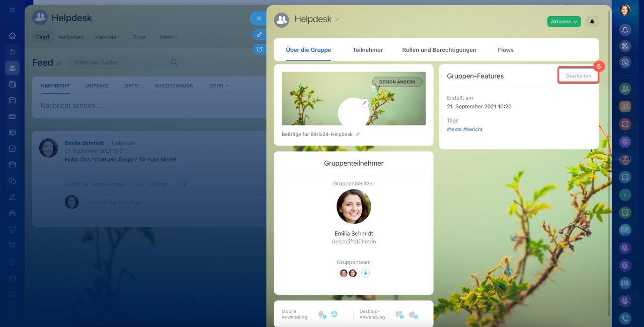Screen dimensions: 644x327
Task: Click Mehr link under the post
Action: coord(138,184)
